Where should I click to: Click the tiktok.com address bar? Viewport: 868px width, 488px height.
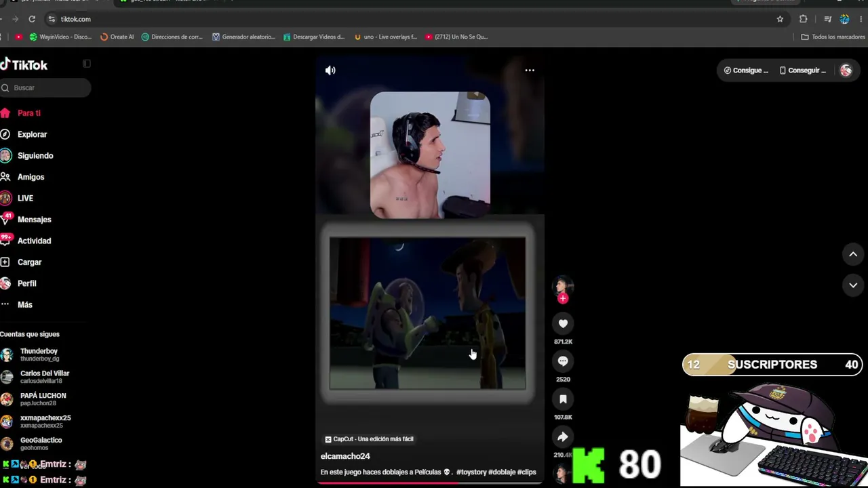click(407, 19)
